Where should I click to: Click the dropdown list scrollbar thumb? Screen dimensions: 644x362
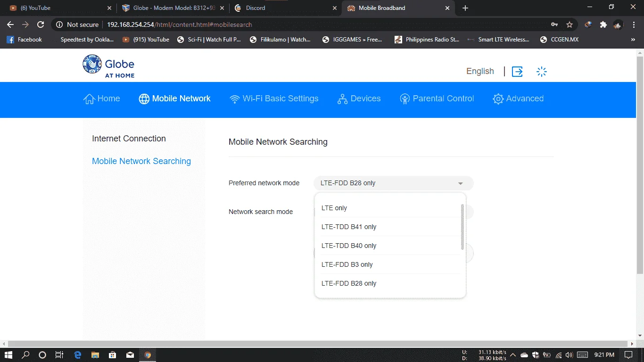(x=462, y=227)
